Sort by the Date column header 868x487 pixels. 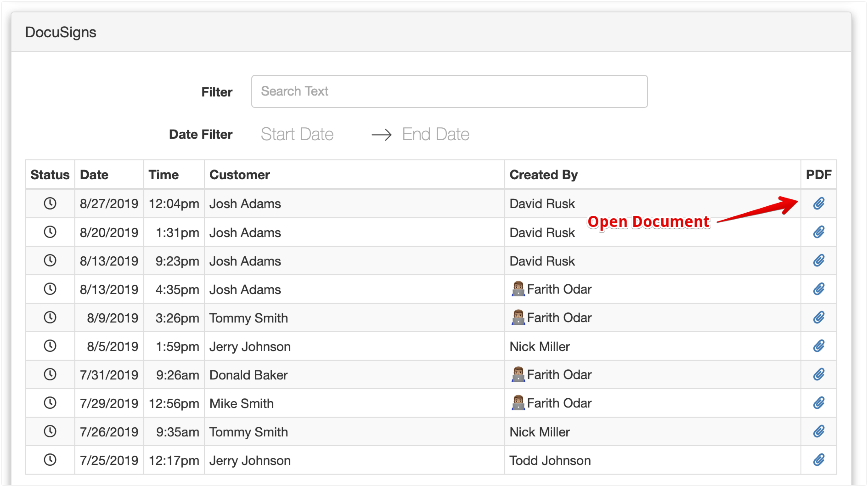(94, 175)
